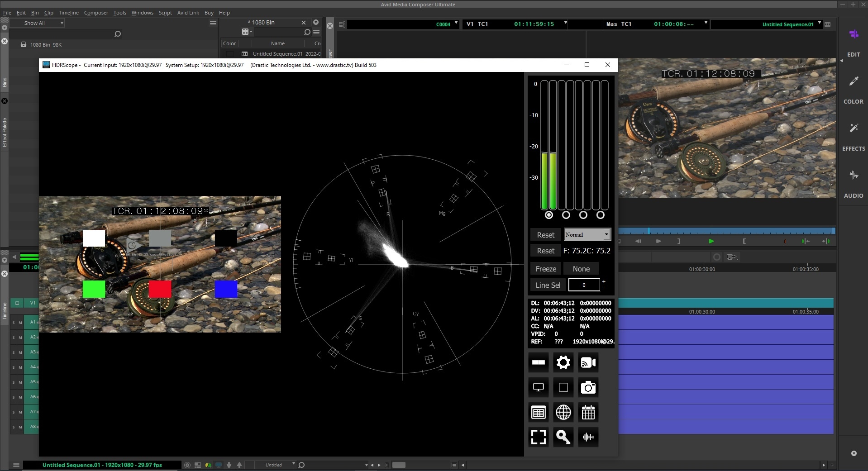Click the timeline zoom slider at bottom

click(x=398, y=465)
